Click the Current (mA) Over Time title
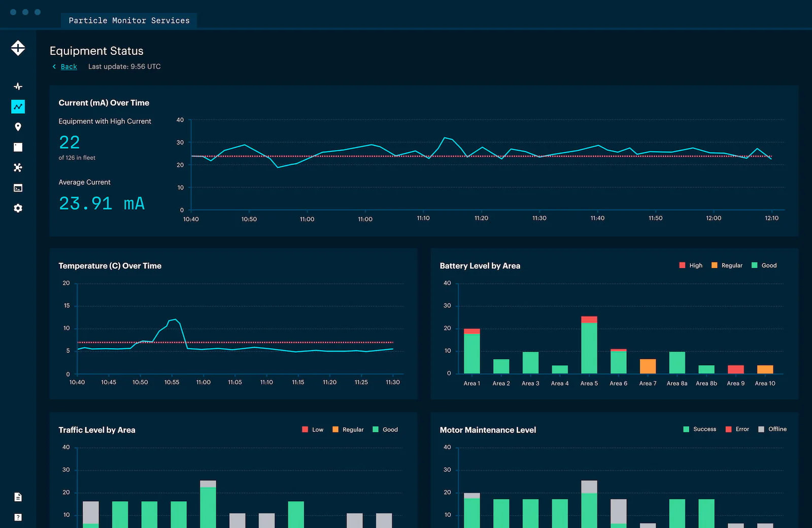 click(x=104, y=103)
